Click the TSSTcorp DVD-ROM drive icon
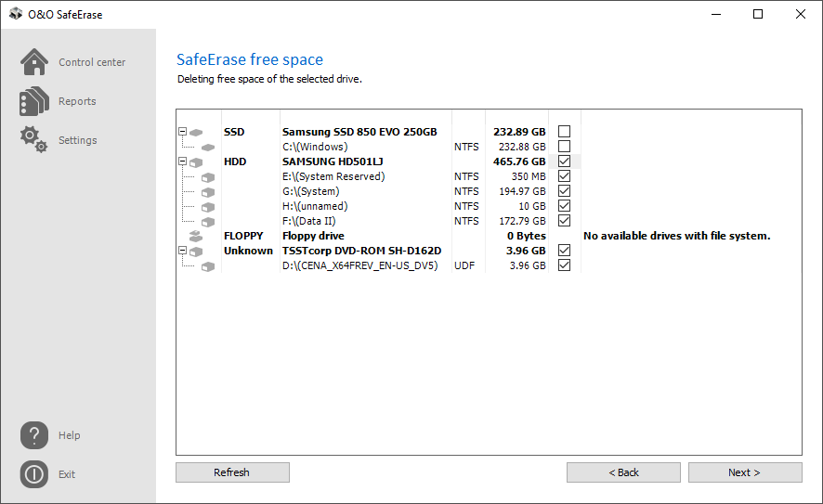The width and height of the screenshot is (823, 504). [x=196, y=252]
